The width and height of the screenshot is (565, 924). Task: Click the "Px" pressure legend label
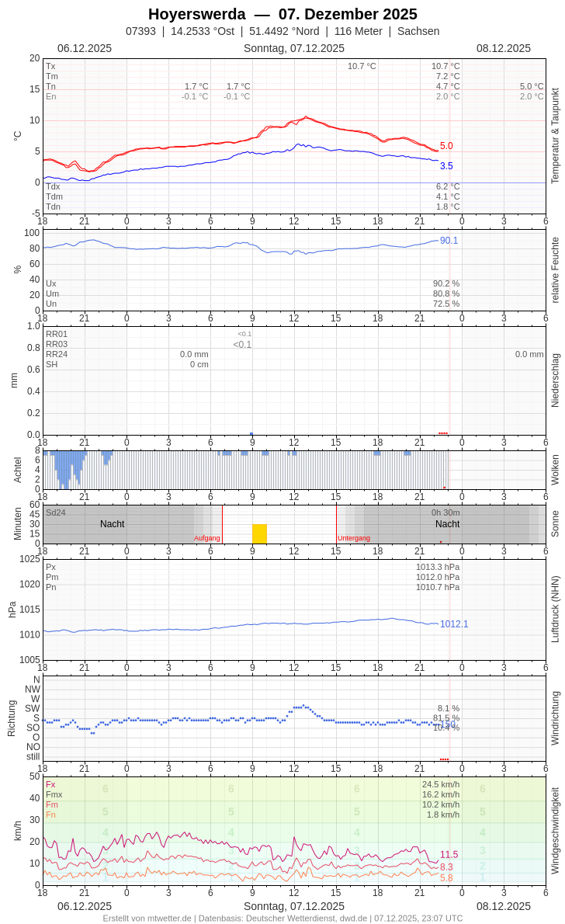[50, 568]
